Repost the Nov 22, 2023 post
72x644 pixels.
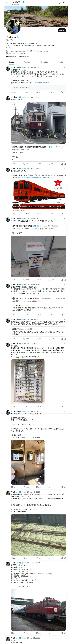pyautogui.click(x=24, y=339)
